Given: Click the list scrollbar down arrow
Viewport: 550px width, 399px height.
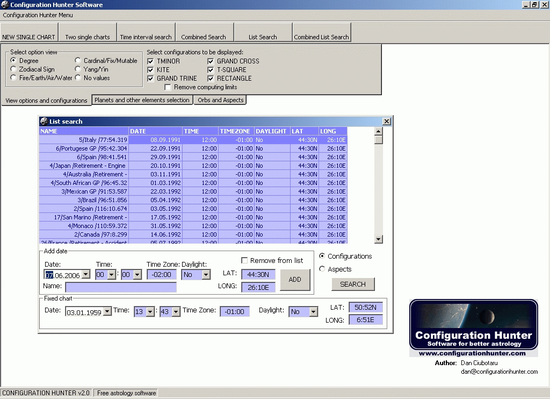Looking at the screenshot, I should tap(378, 239).
